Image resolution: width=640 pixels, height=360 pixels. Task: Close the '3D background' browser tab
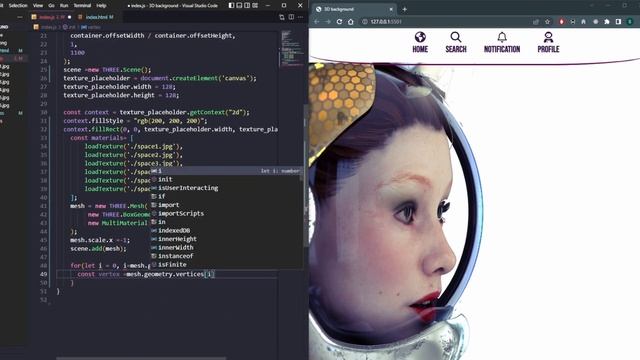tap(391, 9)
